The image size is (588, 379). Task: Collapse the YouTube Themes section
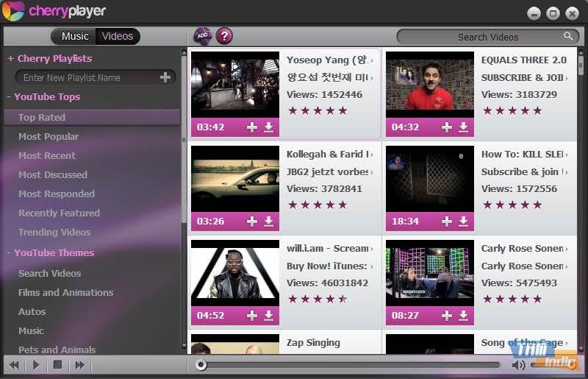coord(10,252)
